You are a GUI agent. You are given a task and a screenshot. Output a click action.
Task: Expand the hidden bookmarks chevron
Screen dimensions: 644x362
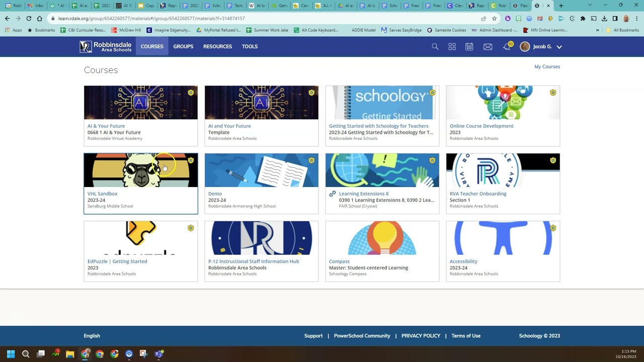coord(598,30)
